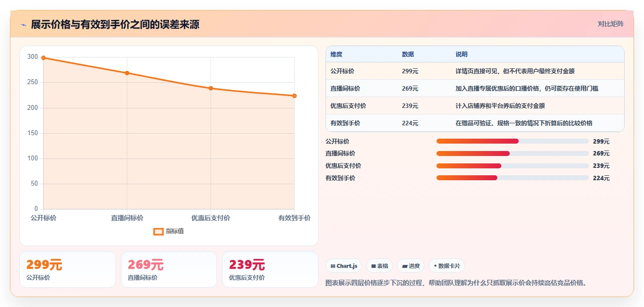The width and height of the screenshot is (644, 307).
Task: Click the 150 label on the chart y-axis
Action: [x=32, y=133]
